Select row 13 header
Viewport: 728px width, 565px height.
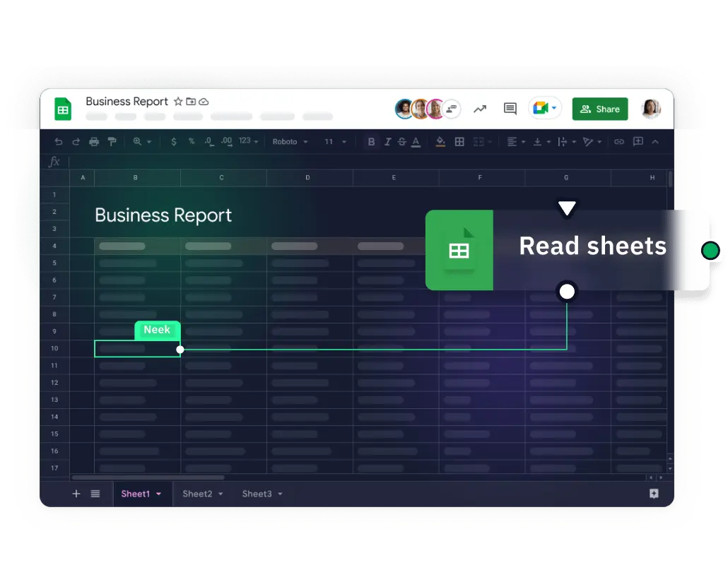(55, 400)
